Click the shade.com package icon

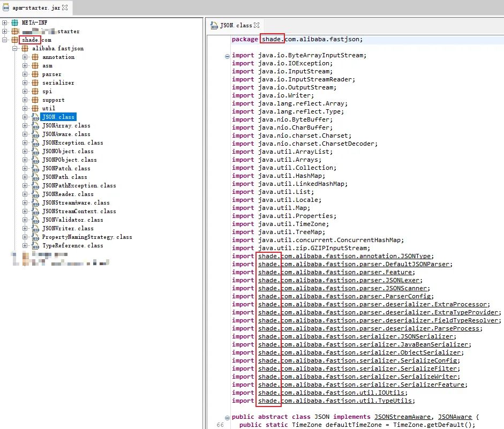click(x=15, y=40)
